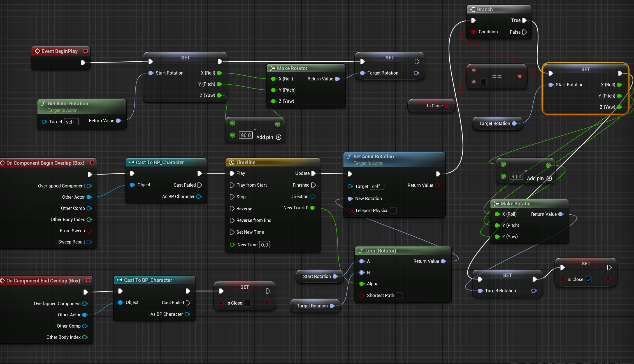The height and width of the screenshot is (364, 634).
Task: Click the Timeline node clock icon
Action: [x=231, y=163]
